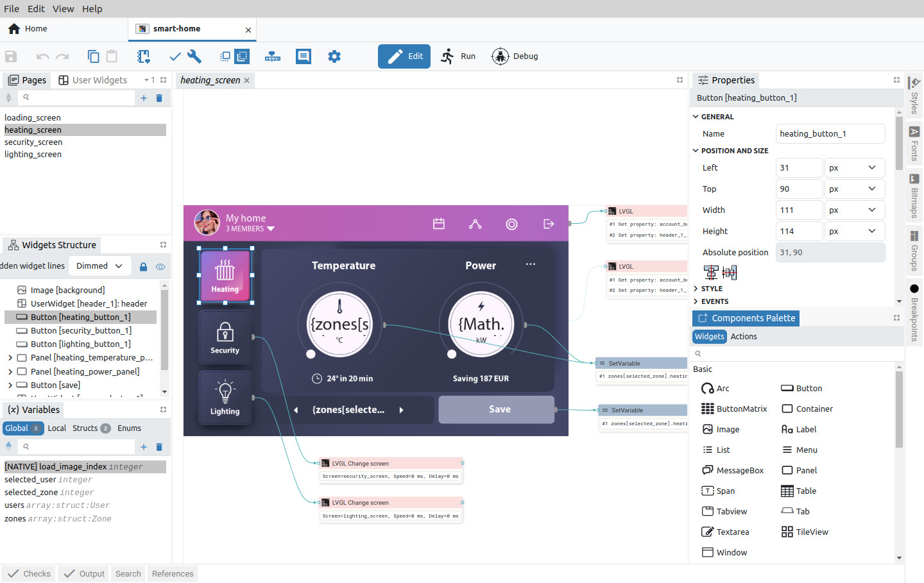Viewport: 924px width, 583px height.
Task: Open the View menu
Action: click(x=64, y=9)
